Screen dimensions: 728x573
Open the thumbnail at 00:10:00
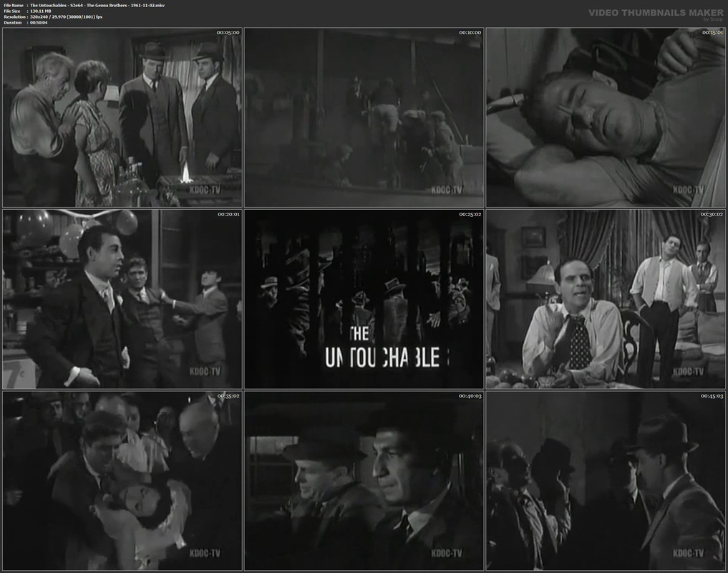click(x=364, y=117)
